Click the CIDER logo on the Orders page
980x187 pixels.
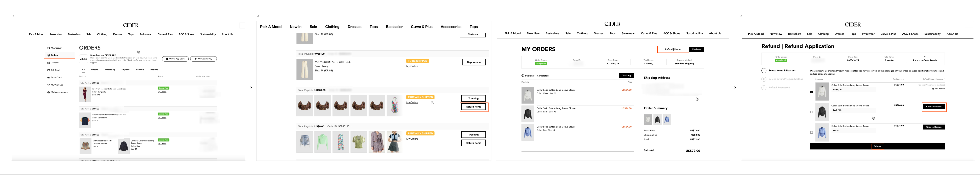130,26
